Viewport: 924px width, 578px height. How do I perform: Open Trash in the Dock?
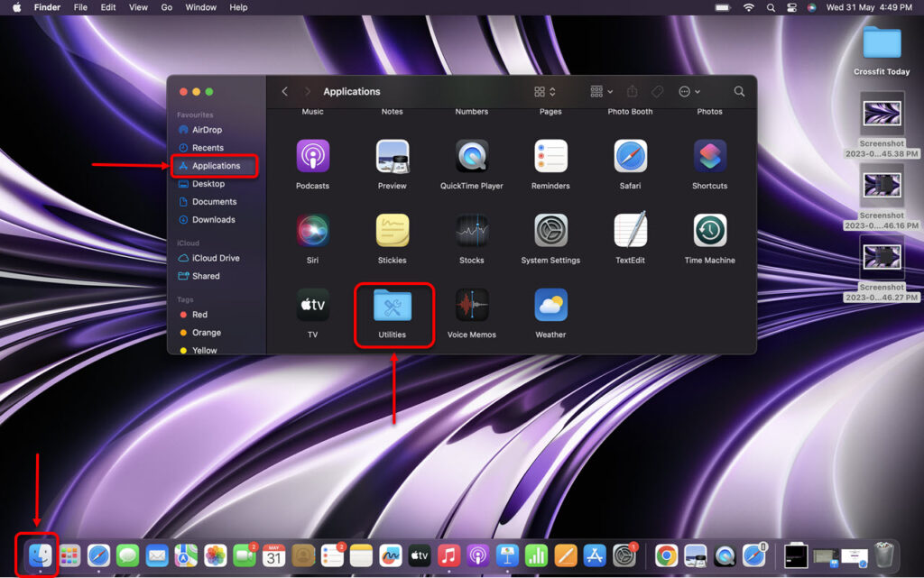(884, 555)
